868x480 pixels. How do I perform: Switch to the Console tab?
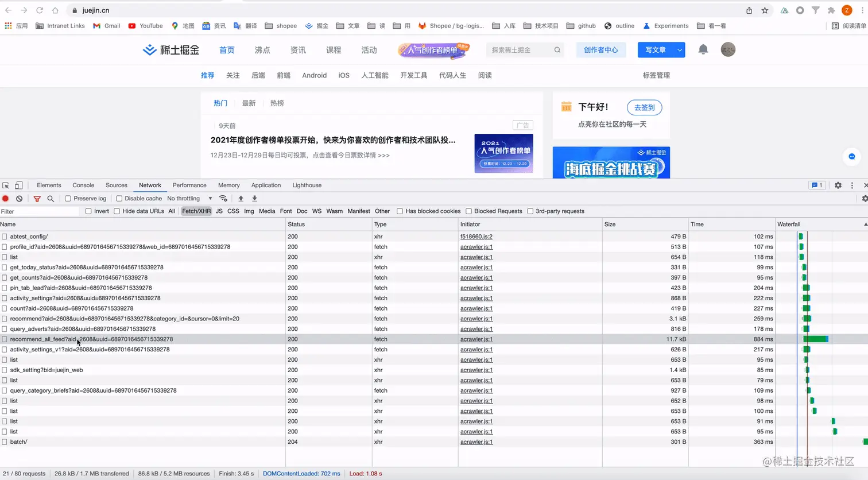click(x=83, y=185)
